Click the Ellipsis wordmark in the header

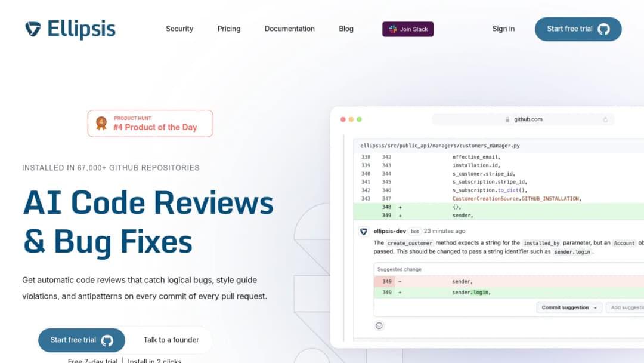point(81,29)
